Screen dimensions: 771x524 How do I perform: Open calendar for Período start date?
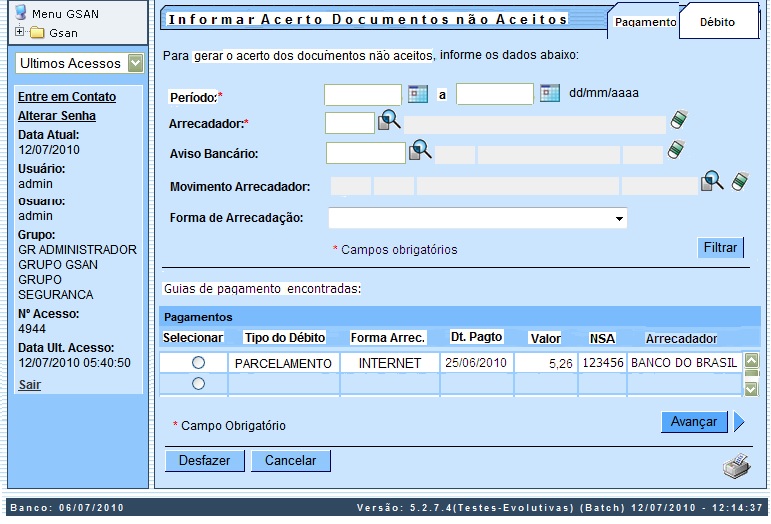coord(418,94)
